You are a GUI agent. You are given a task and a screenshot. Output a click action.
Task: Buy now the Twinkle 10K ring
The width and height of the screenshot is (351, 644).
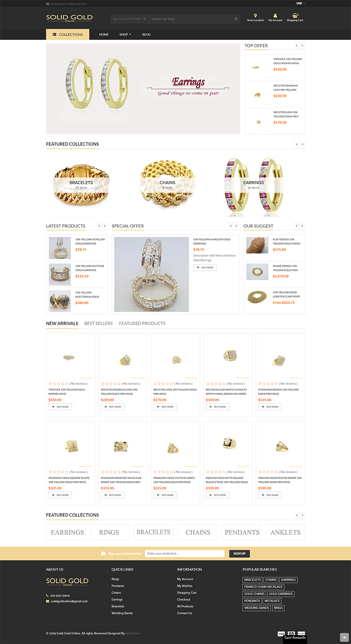point(60,407)
